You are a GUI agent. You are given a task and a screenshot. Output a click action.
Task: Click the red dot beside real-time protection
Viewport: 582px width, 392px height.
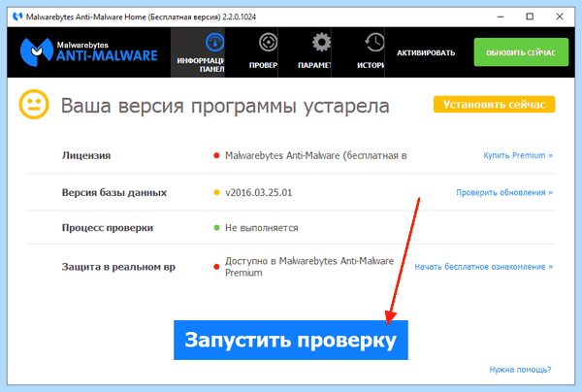click(x=216, y=267)
